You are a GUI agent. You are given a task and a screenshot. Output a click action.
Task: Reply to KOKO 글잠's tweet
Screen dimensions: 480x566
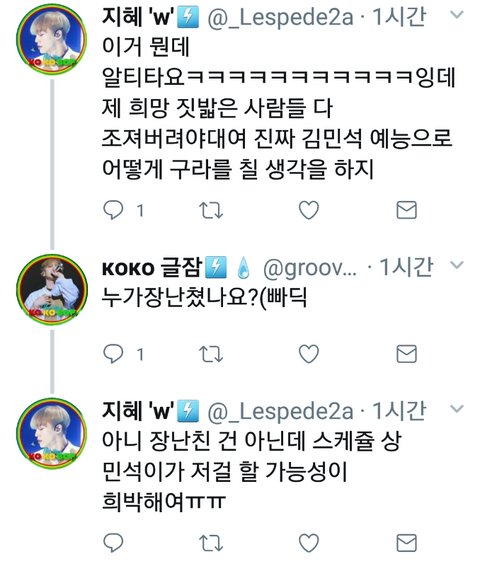pos(113,353)
